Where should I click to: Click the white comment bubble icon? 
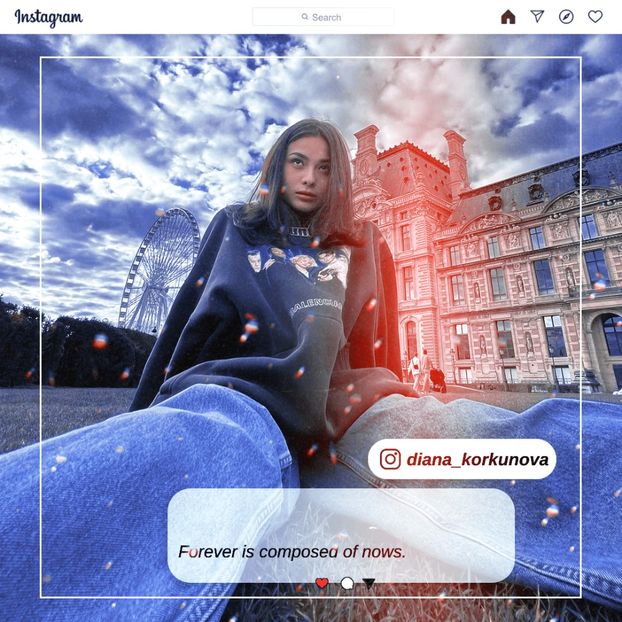[x=347, y=583]
